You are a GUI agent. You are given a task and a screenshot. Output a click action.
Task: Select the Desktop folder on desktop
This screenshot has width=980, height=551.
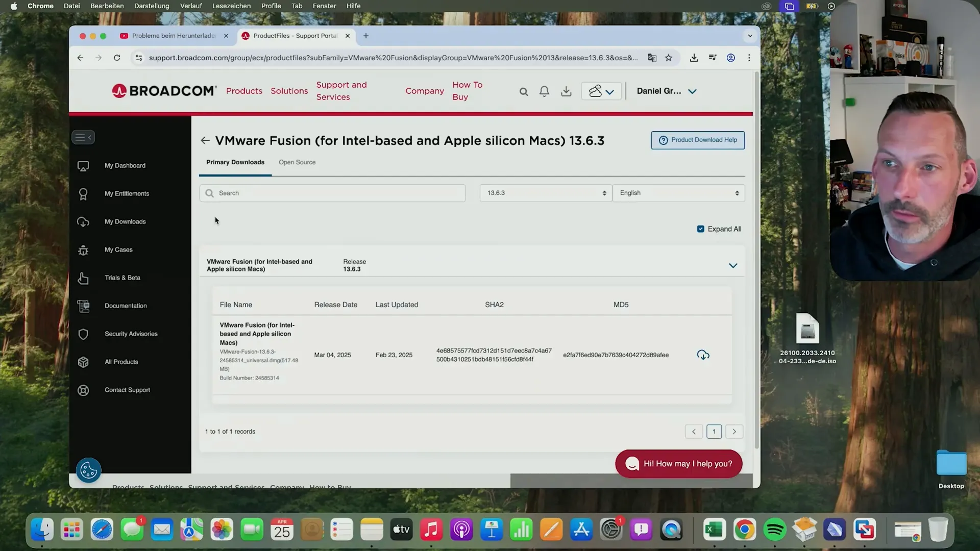click(x=951, y=469)
